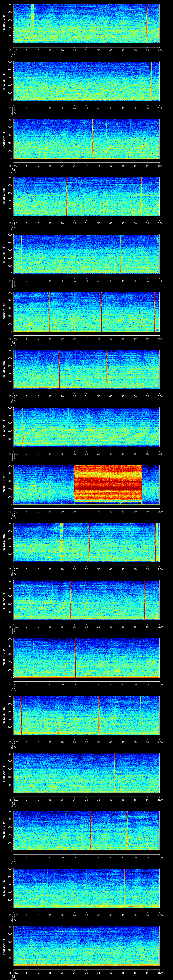Click "Frequency (Hz)" label of the 15:09:00 panel
Viewport: 173px width, 980px height.
tap(4, 485)
